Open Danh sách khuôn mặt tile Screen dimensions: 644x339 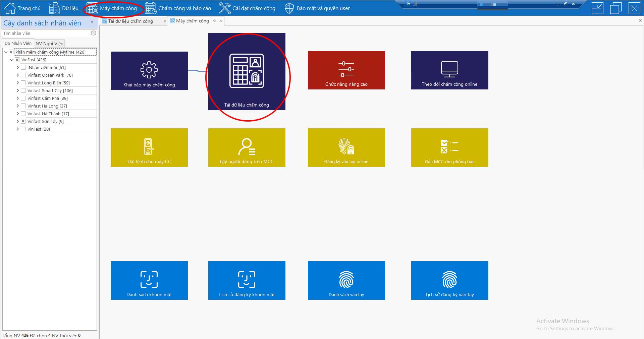tap(149, 281)
